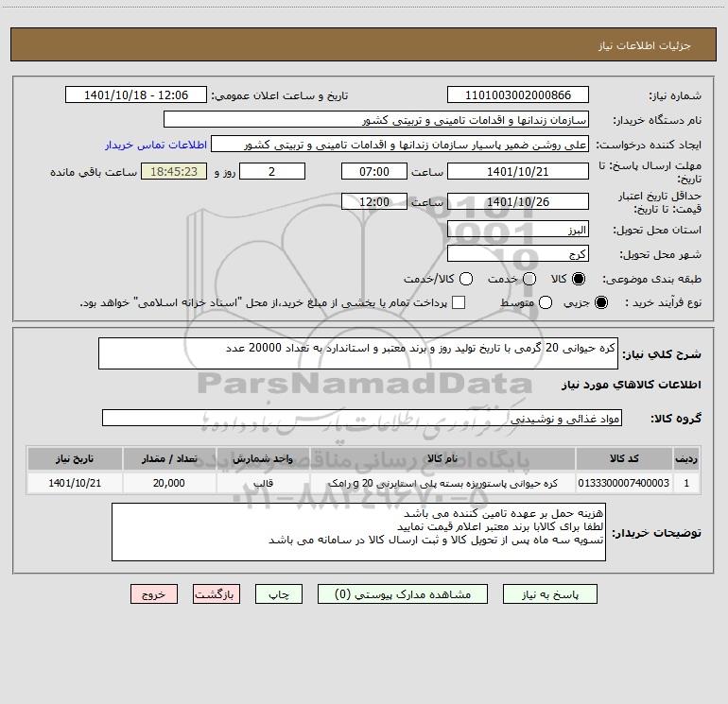Click item code 0133300007400003 cell

[624, 483]
